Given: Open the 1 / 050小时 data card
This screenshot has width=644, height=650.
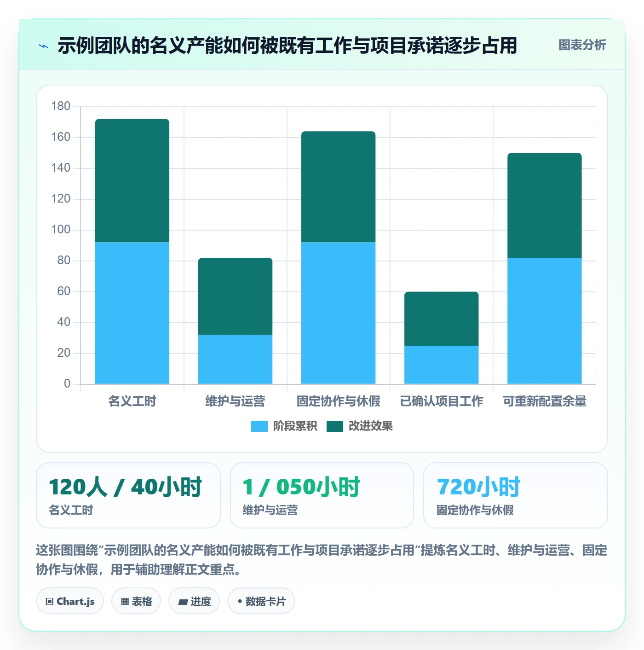Looking at the screenshot, I should tap(322, 495).
